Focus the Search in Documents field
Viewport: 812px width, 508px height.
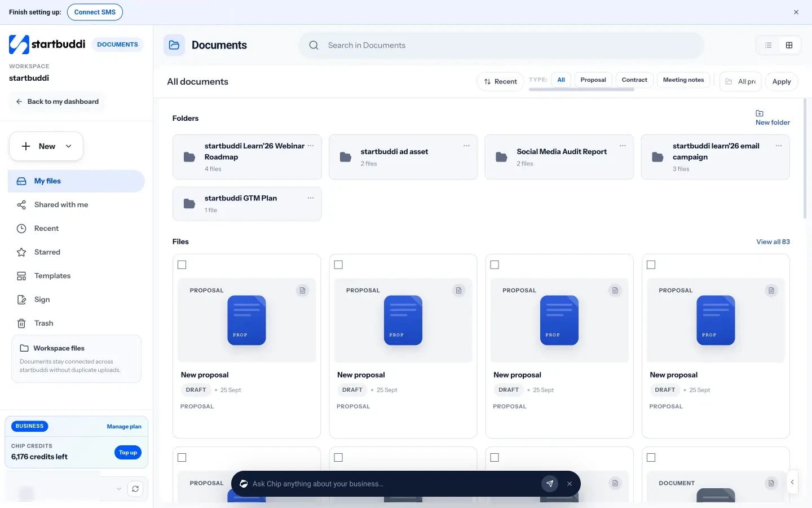tap(501, 45)
